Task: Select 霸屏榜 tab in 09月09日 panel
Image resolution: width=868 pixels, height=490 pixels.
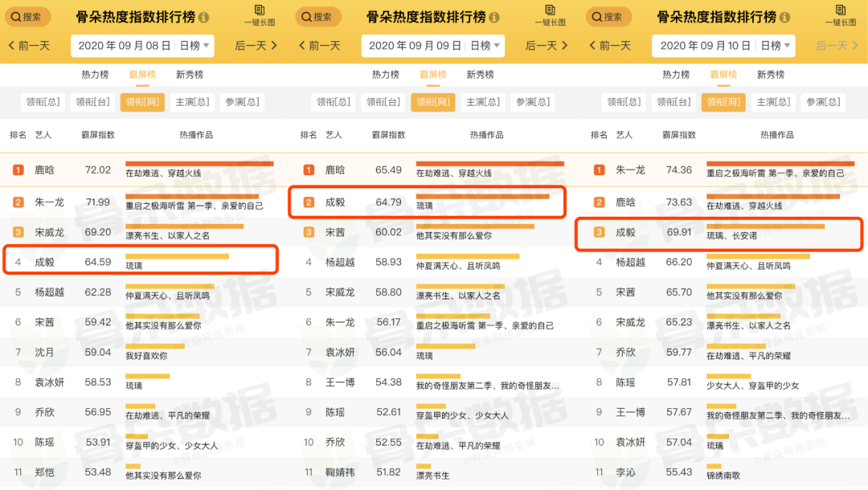Action: pyautogui.click(x=433, y=75)
